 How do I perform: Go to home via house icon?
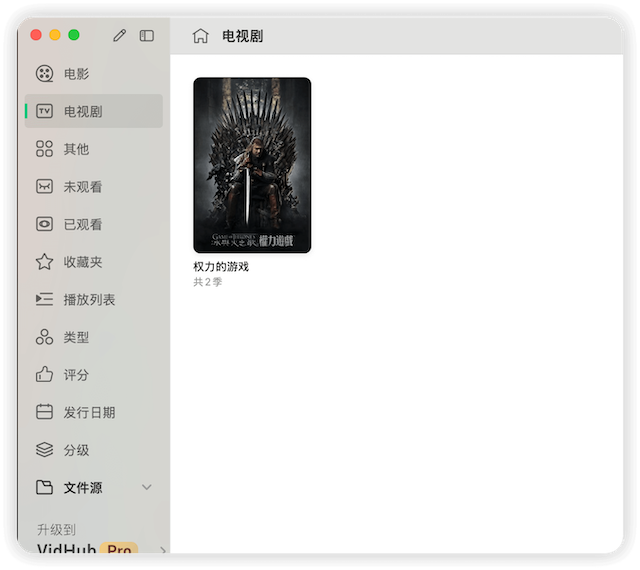[x=200, y=36]
